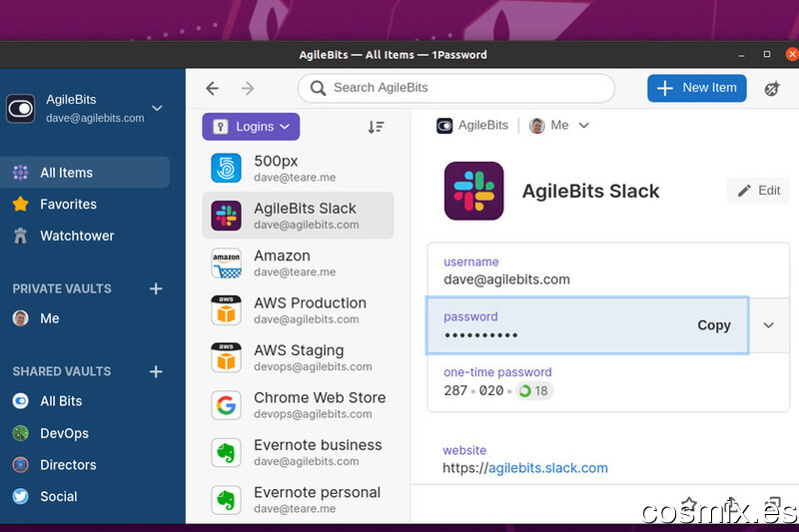
Task: Copy the password
Action: (x=714, y=325)
